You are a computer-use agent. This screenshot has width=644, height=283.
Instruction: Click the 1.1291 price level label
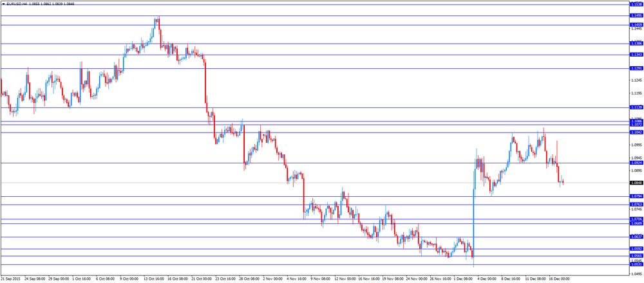(636, 68)
